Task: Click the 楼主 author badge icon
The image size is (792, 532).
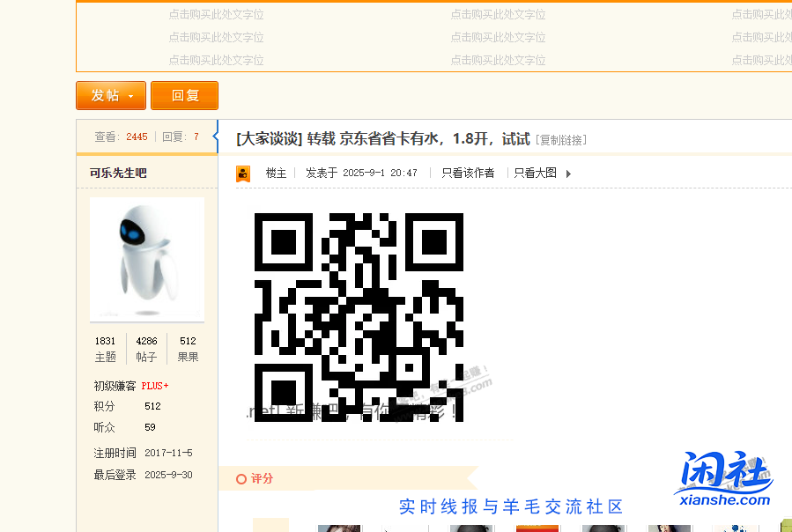Action: (x=243, y=173)
